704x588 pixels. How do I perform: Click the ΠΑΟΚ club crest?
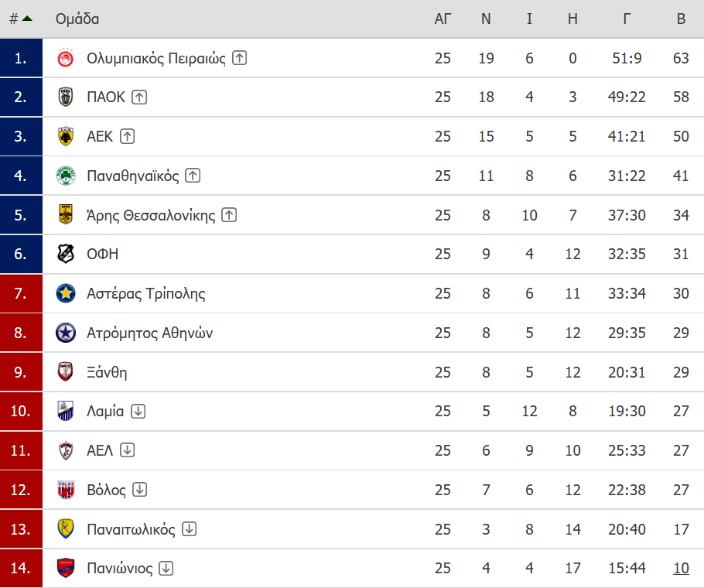(66, 97)
